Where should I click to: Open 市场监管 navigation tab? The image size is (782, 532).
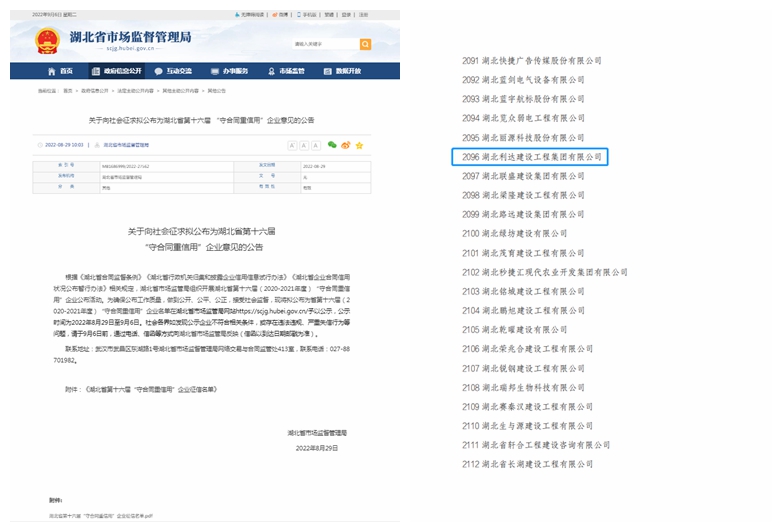click(286, 71)
